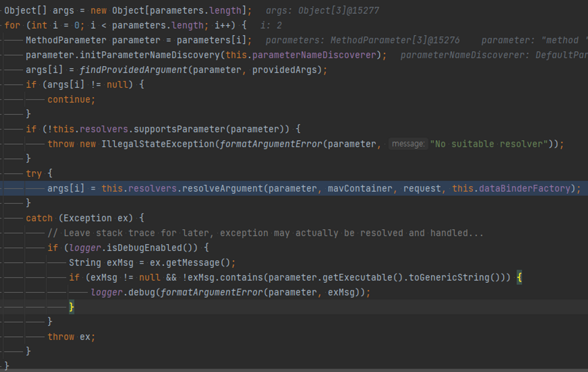588x372 pixels.
Task: Click the "No suitable resolver" string literal
Action: pos(488,144)
